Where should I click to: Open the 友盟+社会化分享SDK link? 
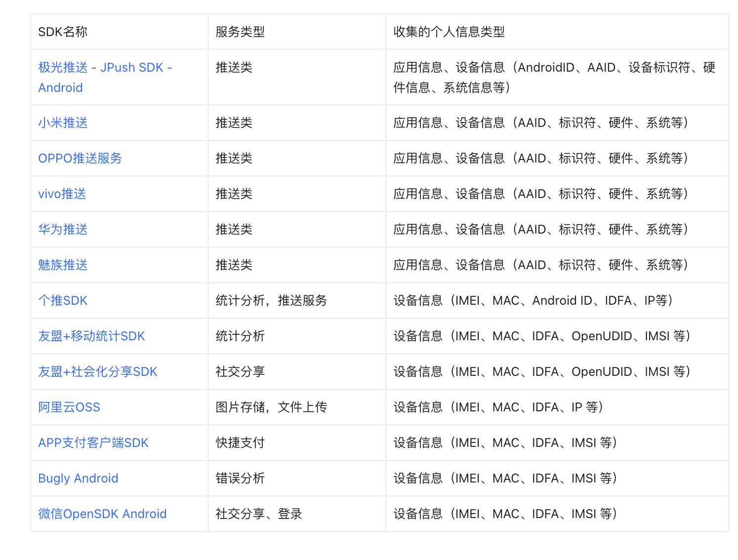tap(98, 371)
